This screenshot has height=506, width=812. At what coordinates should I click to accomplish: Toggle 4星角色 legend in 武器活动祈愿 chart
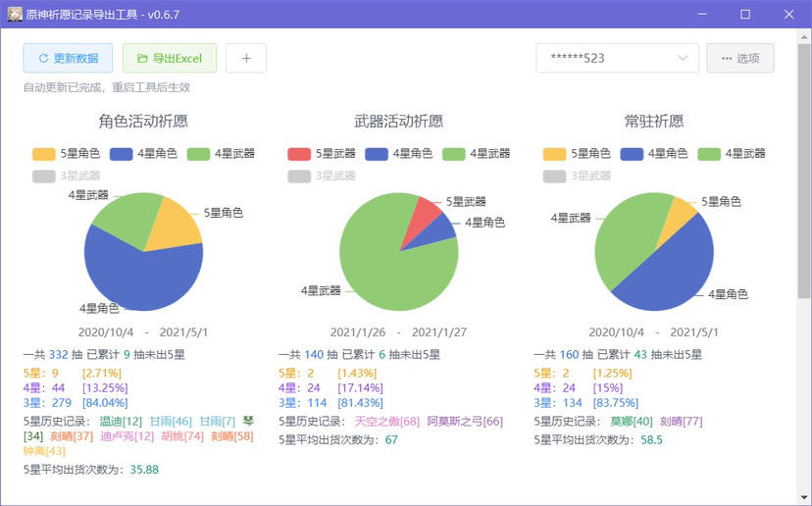[399, 153]
